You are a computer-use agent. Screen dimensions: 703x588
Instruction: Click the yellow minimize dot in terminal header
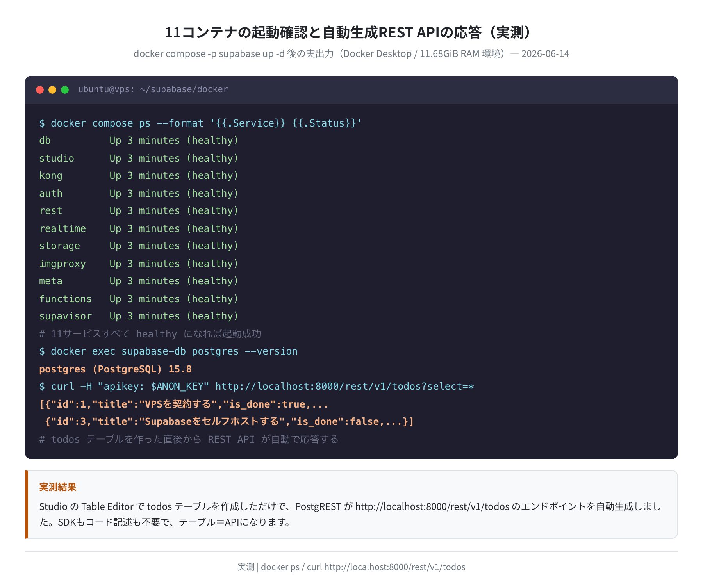pos(52,90)
